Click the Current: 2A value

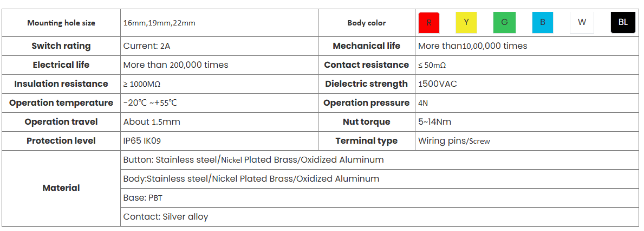[x=147, y=46]
